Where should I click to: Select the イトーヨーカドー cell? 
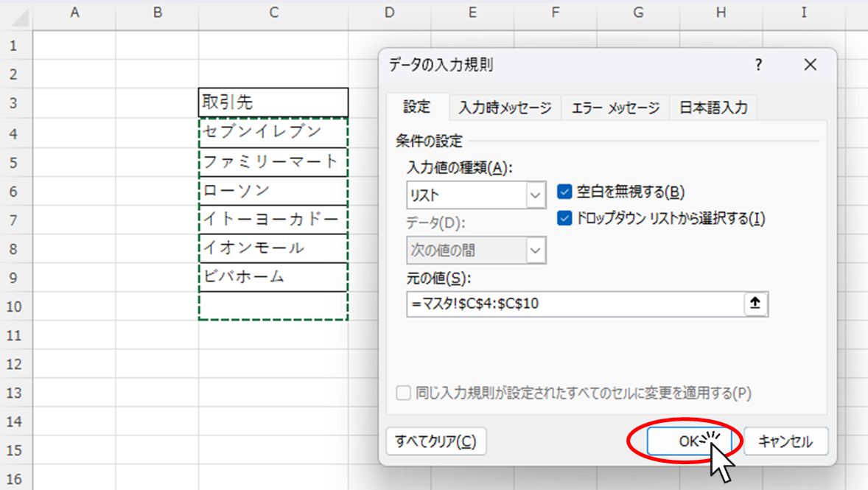pos(273,220)
